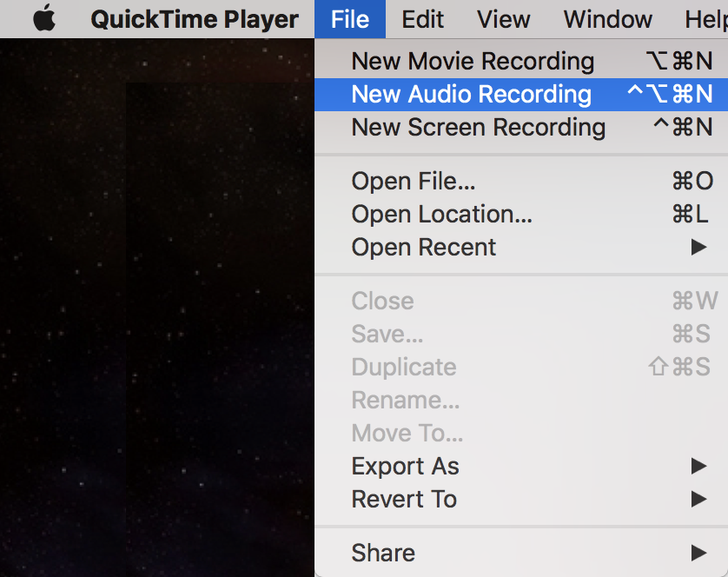Choose New Movie Recording
This screenshot has width=728, height=577.
(x=521, y=61)
